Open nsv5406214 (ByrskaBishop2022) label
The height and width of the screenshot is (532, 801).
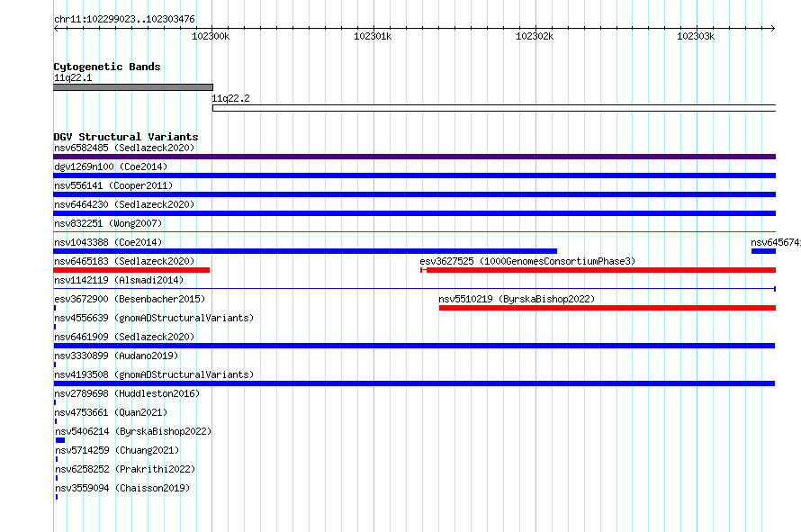[x=133, y=431]
